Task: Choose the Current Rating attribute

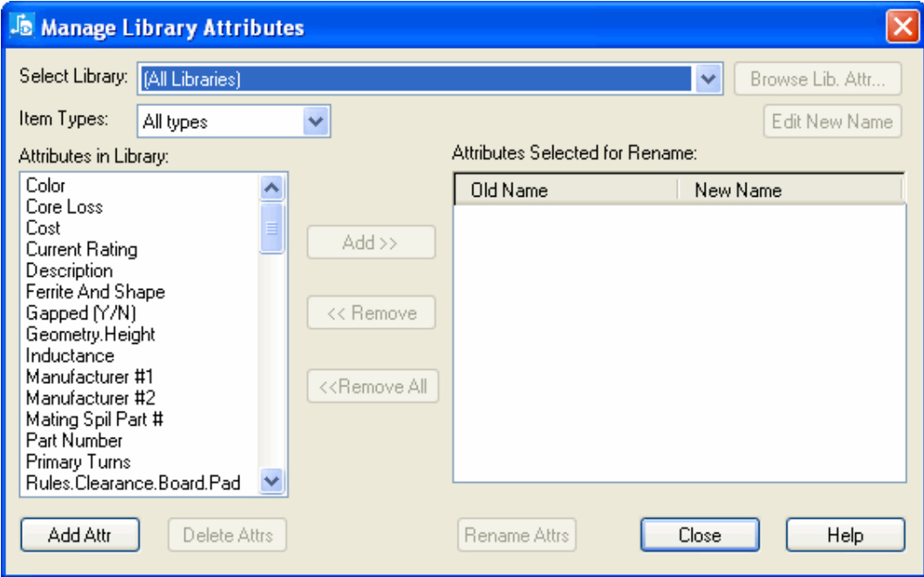Action: pyautogui.click(x=82, y=250)
